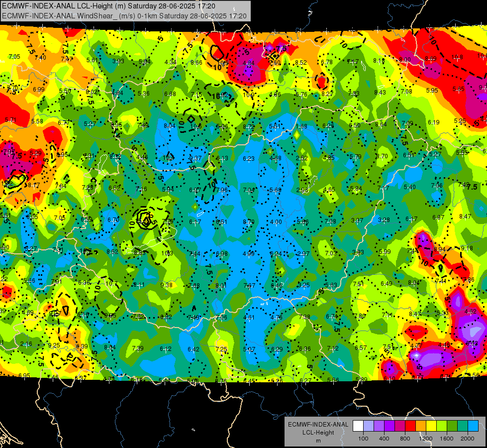Screen dimensions: 487x448
Task: Click the grid value 3.83
Action: pyautogui.click(x=358, y=252)
